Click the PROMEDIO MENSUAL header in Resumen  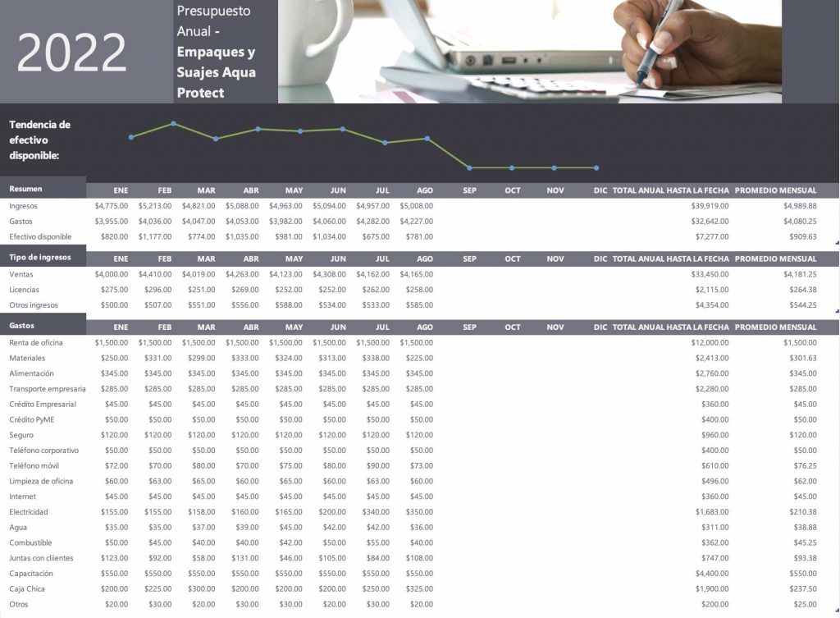(x=777, y=190)
